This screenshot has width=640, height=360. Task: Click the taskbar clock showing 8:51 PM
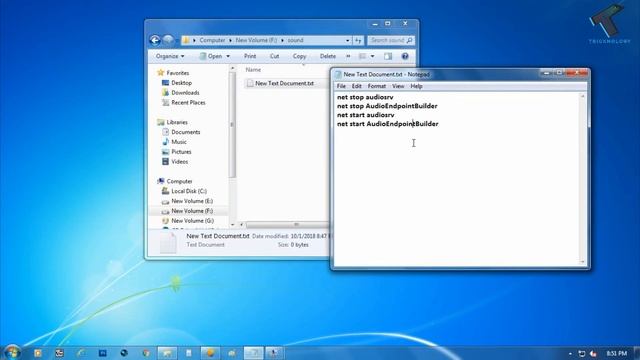click(x=616, y=353)
